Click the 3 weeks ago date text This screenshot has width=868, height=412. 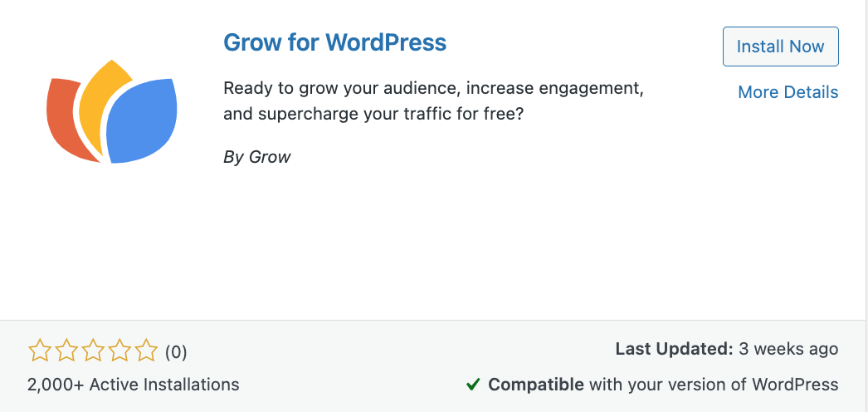click(x=789, y=350)
